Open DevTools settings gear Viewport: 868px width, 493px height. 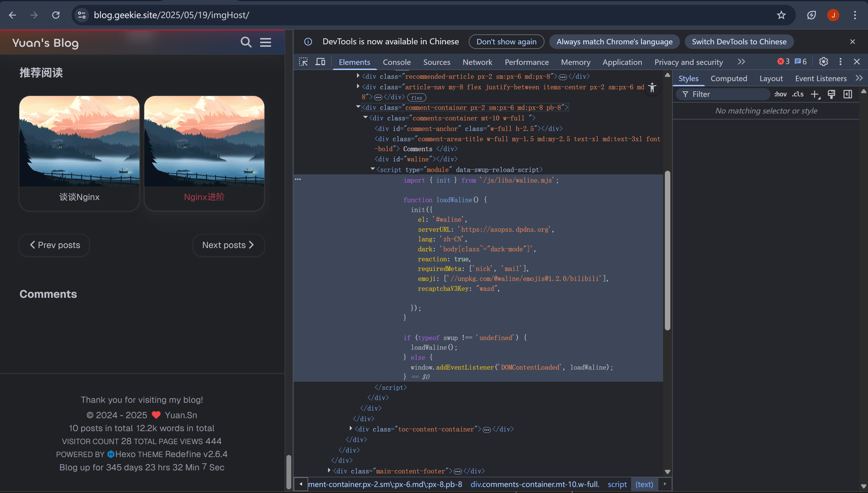click(823, 62)
